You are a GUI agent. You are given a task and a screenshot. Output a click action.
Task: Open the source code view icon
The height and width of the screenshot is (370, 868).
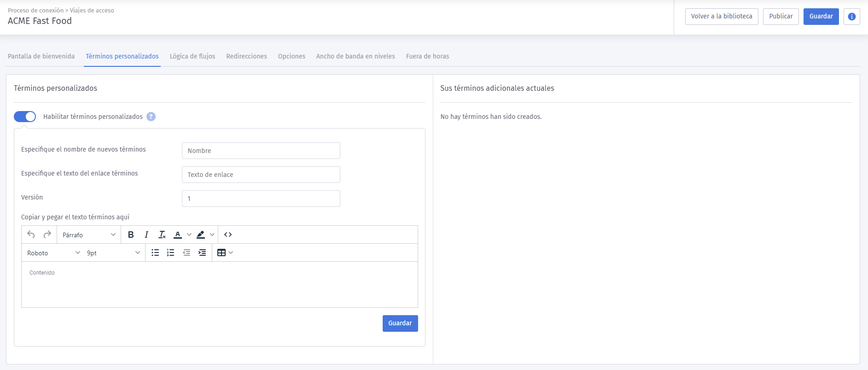(228, 235)
